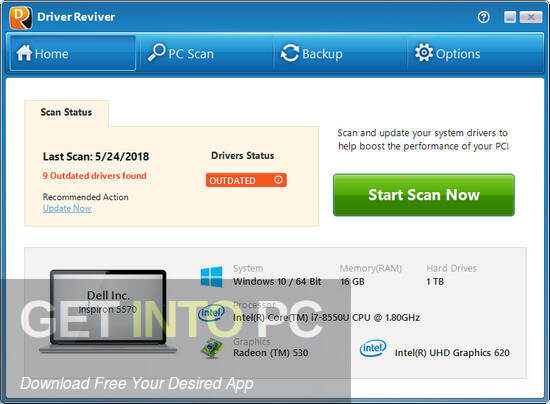The image size is (550, 404).
Task: Click the i7-8550U CPU processor text
Action: [x=326, y=317]
